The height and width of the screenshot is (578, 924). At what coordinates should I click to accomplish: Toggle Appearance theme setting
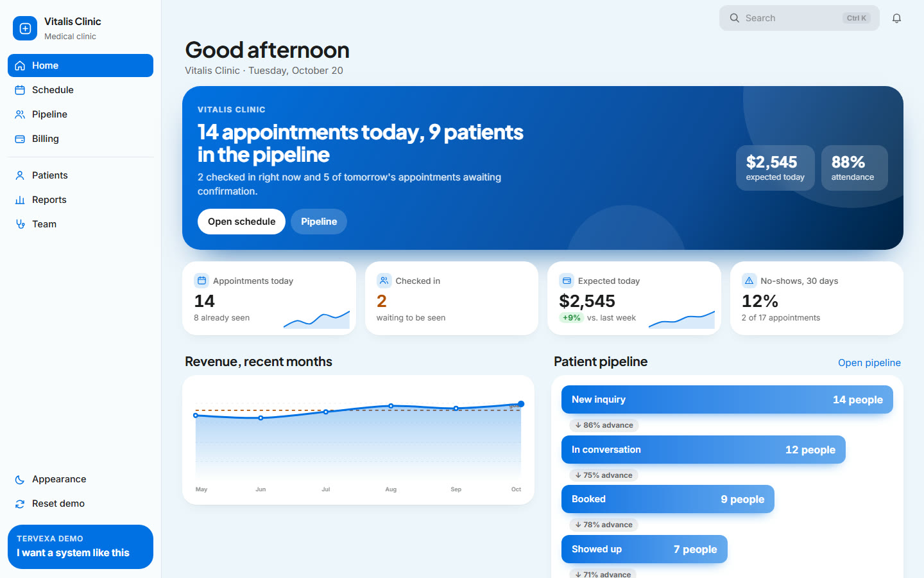tap(80, 479)
